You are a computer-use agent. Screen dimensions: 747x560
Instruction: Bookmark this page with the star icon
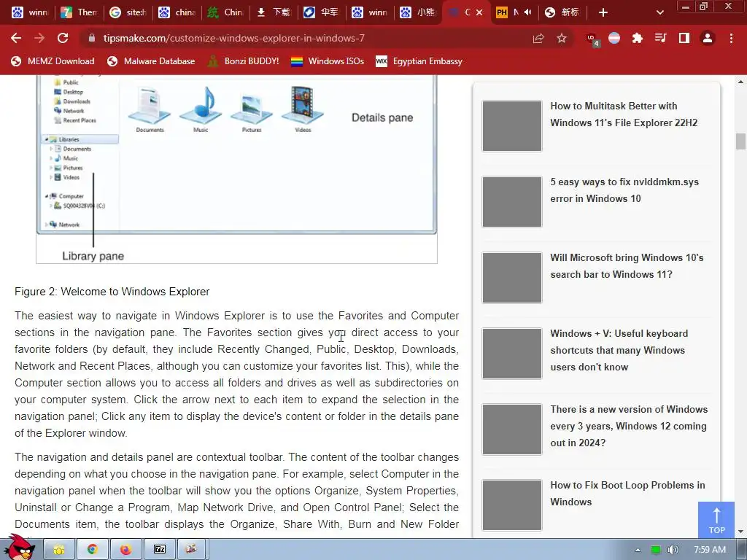[x=562, y=38]
